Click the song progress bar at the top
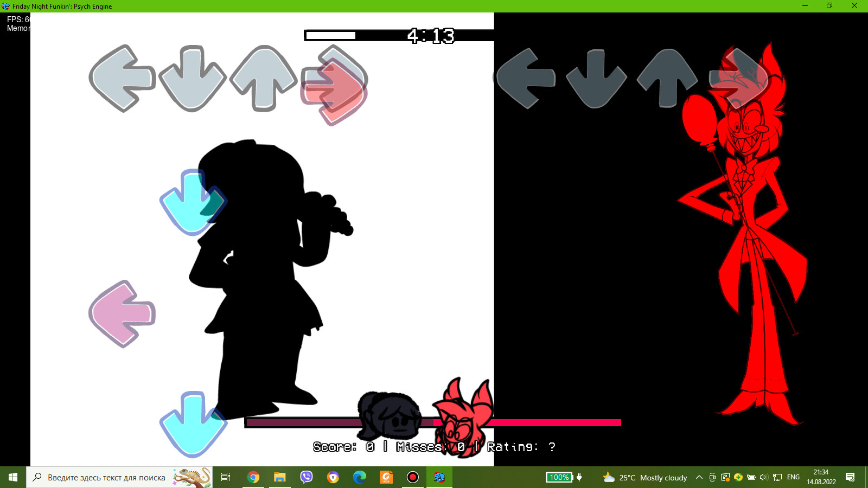The width and height of the screenshot is (868, 488). pyautogui.click(x=399, y=35)
